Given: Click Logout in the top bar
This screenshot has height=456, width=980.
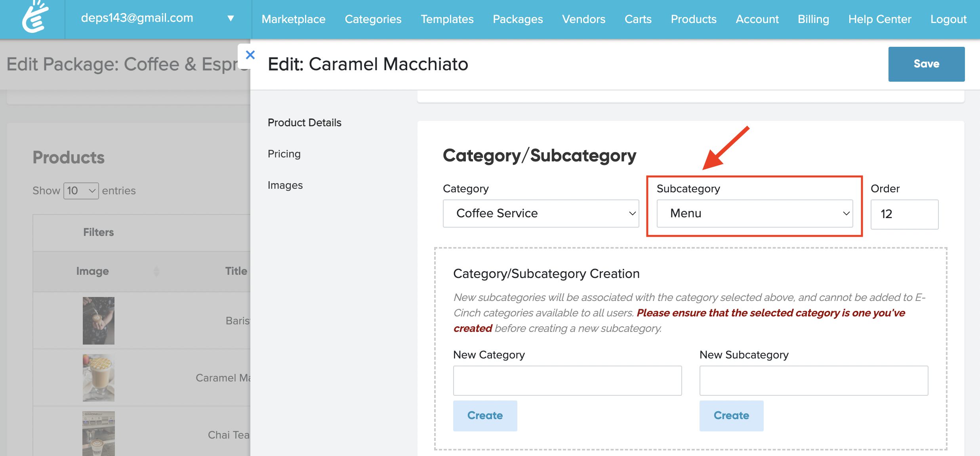Looking at the screenshot, I should click(x=948, y=19).
